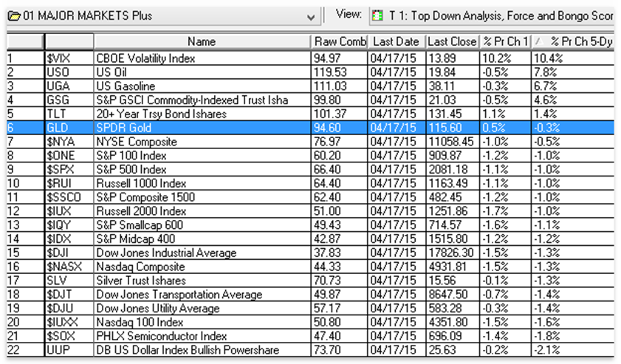Click the view layout icon before T 1
The width and height of the screenshot is (621, 364).
click(x=377, y=16)
